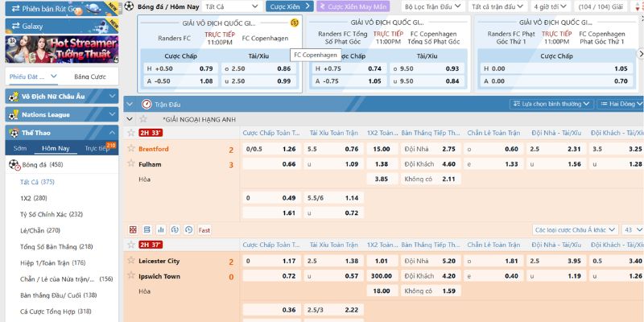Image resolution: width=644 pixels, height=322 pixels.
Task: Toggle favorite star for Leicester City
Action: tap(131, 260)
